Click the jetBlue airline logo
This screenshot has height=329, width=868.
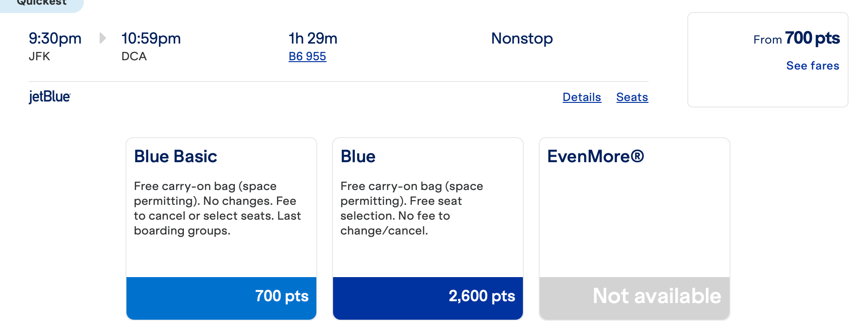pos(50,97)
